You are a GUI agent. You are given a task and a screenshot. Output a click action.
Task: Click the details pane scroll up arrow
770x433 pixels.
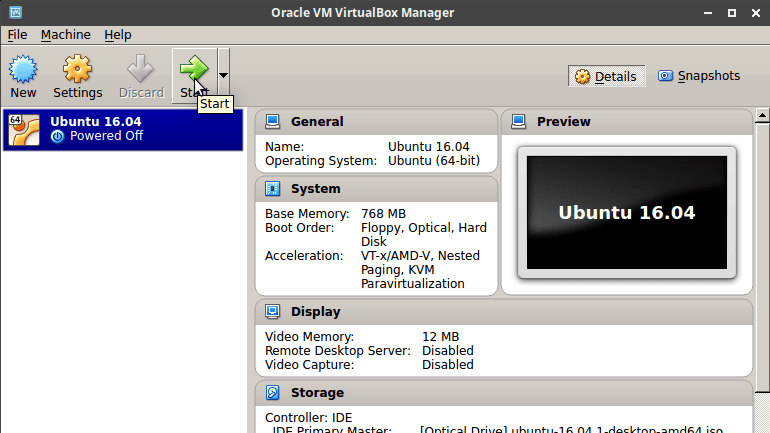(762, 116)
